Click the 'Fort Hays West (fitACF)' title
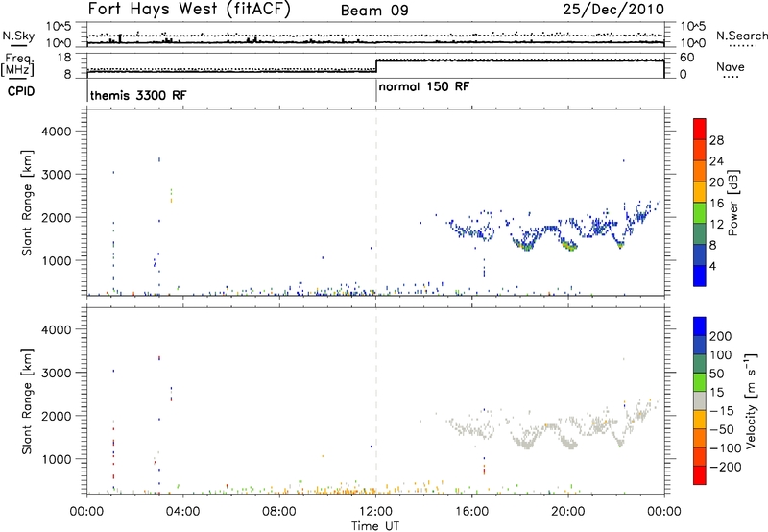Viewport: 768px width, 532px height. pyautogui.click(x=189, y=10)
